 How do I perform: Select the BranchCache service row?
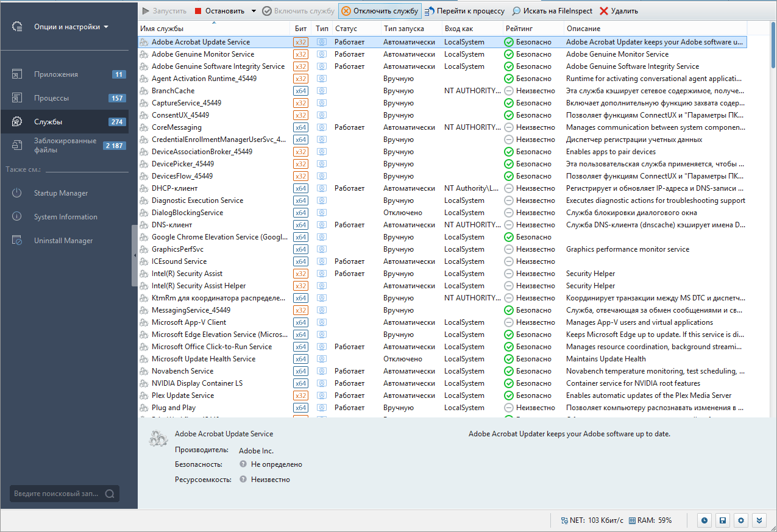[x=442, y=91]
